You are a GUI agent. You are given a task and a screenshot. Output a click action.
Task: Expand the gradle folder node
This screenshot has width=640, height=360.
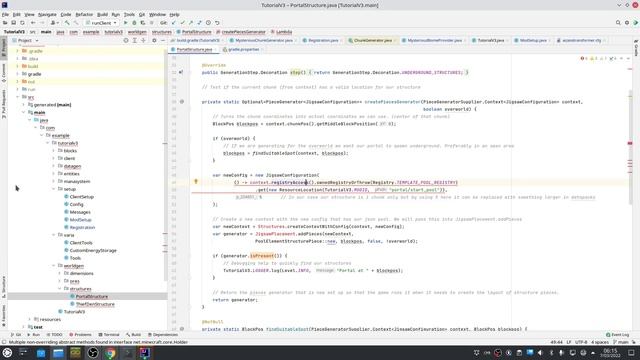[x=18, y=74]
